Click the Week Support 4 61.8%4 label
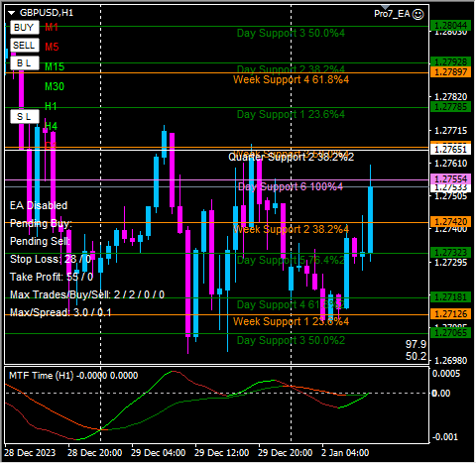 click(x=291, y=79)
